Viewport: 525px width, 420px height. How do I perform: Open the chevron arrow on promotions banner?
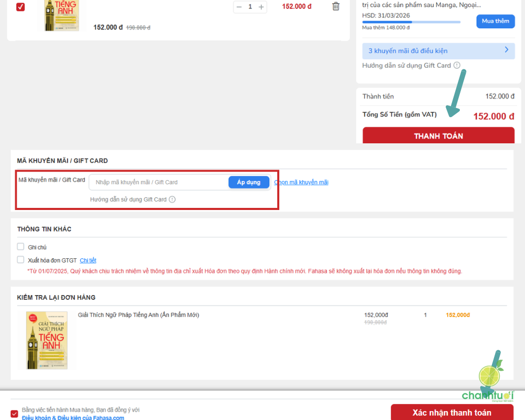506,50
